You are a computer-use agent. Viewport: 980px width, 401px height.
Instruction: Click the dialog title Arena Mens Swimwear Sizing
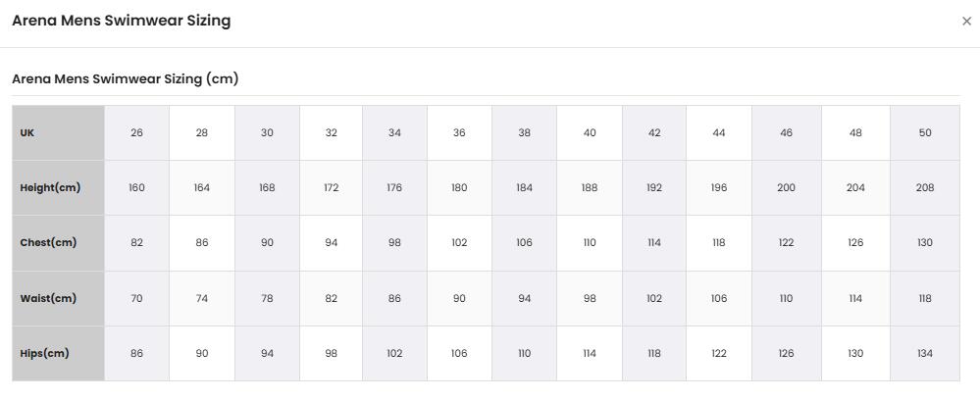click(122, 21)
